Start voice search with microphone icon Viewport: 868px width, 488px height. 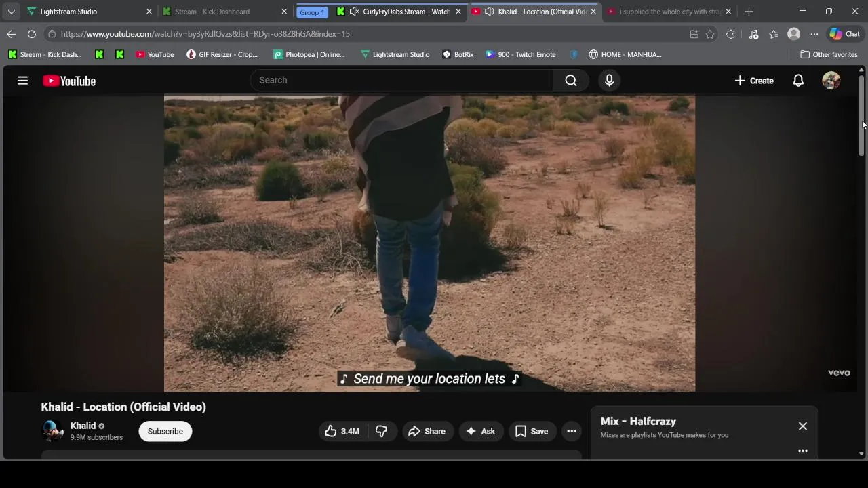click(609, 81)
